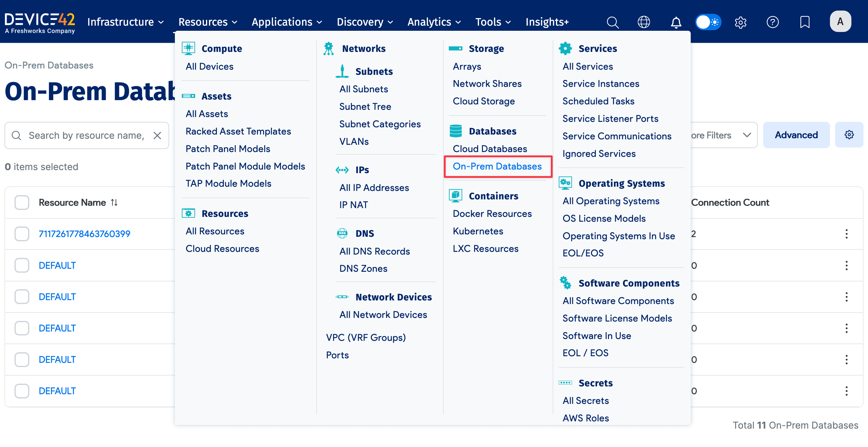The width and height of the screenshot is (868, 447).
Task: Click the bookmark icon in the header
Action: pyautogui.click(x=805, y=22)
